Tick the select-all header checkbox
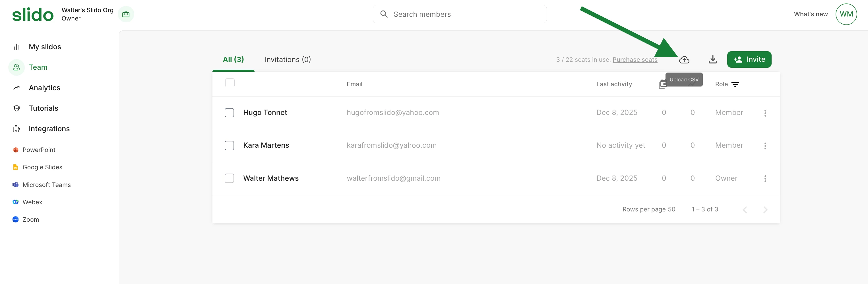This screenshot has height=284, width=868. [x=230, y=83]
